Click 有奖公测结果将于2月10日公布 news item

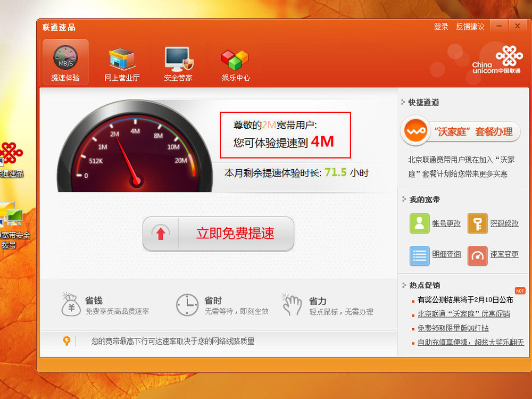pos(465,300)
